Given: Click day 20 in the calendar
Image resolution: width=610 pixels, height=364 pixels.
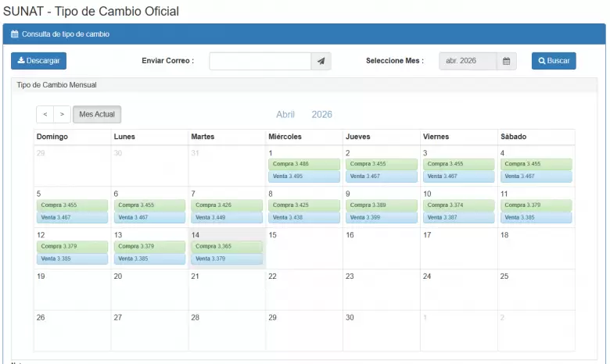Looking at the screenshot, I should (149, 289).
